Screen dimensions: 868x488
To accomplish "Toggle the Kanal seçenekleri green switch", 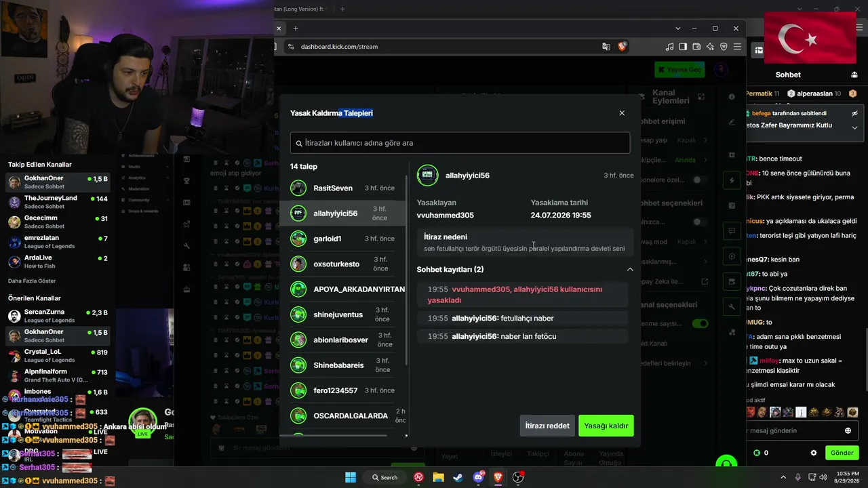I will point(700,323).
